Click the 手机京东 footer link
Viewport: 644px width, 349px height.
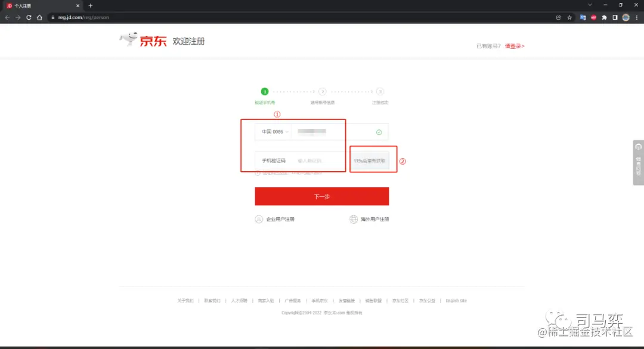(320, 301)
